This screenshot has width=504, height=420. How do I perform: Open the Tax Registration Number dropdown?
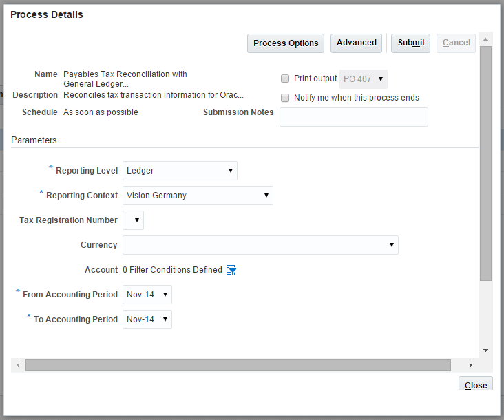point(133,220)
